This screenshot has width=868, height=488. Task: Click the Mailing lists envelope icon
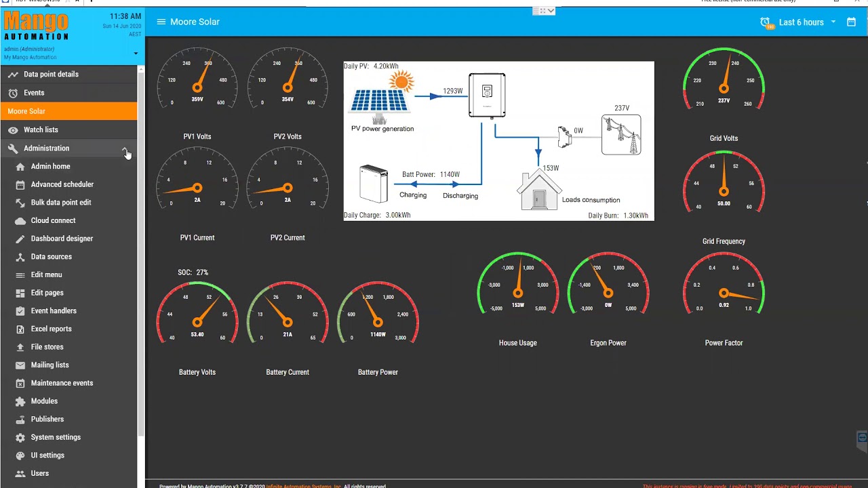click(x=20, y=365)
